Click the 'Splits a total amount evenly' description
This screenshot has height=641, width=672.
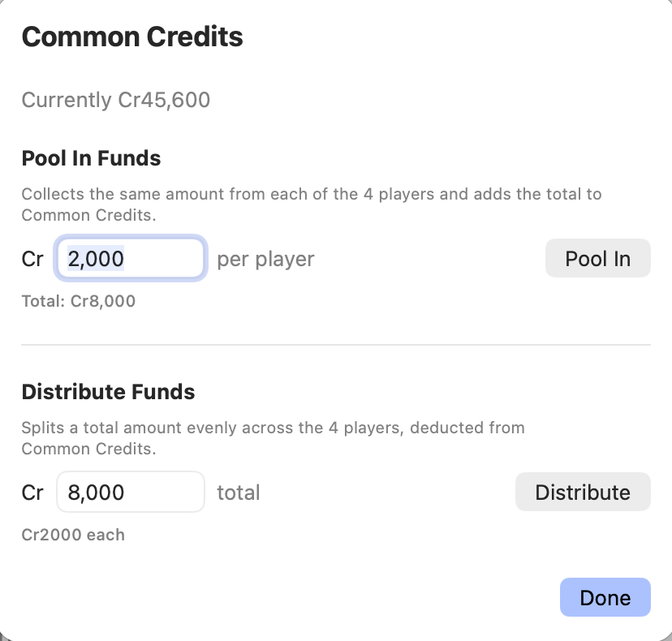[273, 438]
